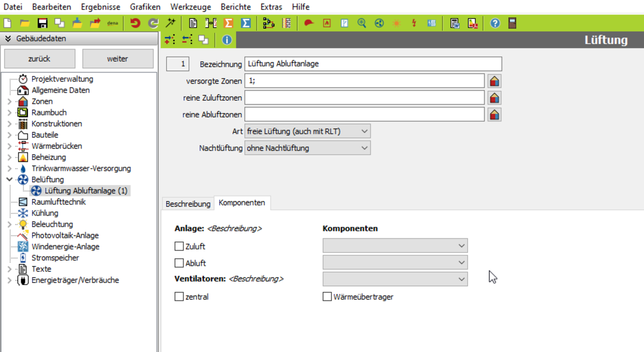
Task: Select Lüftung Abluftanlage (1) tree item
Action: [86, 190]
